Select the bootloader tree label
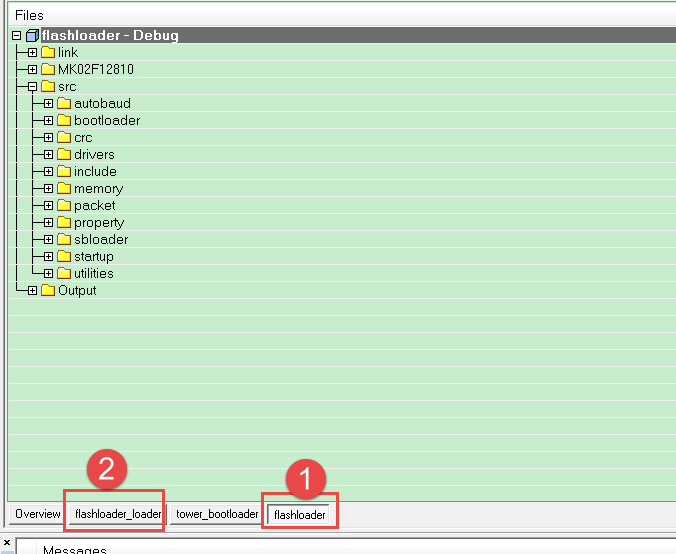This screenshot has height=554, width=676. click(x=107, y=121)
